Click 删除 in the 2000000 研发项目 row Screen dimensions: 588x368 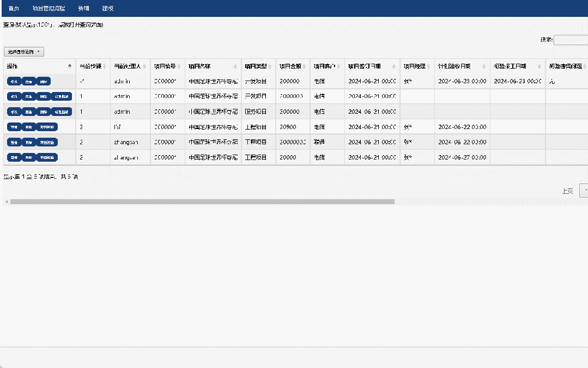(44, 97)
